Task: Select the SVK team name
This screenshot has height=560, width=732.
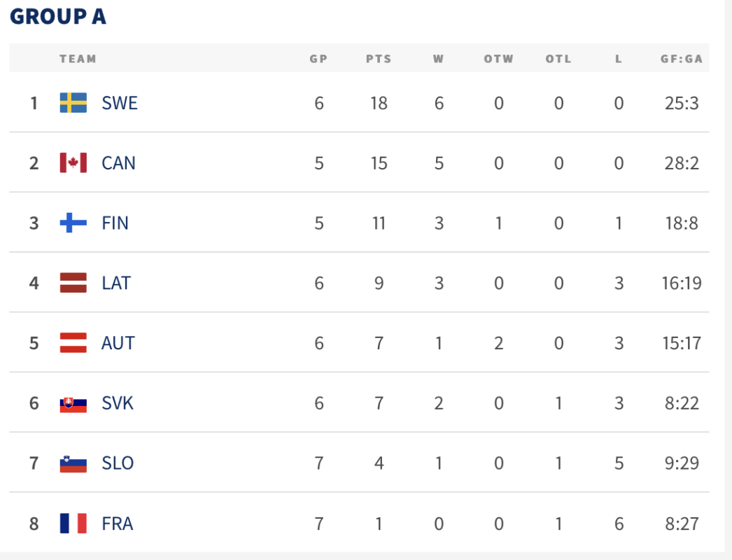Action: 118,403
